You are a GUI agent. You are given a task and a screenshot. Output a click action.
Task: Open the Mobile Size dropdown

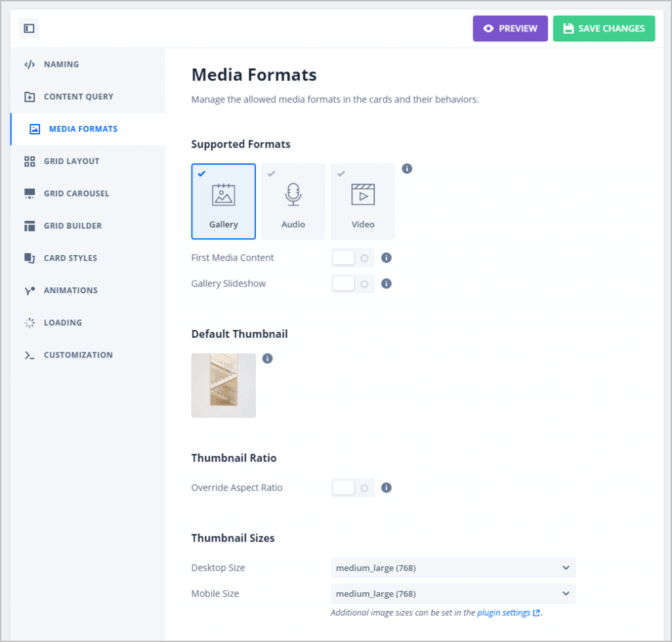[x=453, y=593]
